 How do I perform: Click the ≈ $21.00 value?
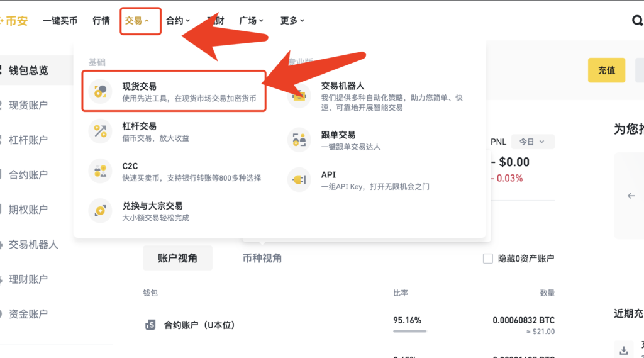540,332
